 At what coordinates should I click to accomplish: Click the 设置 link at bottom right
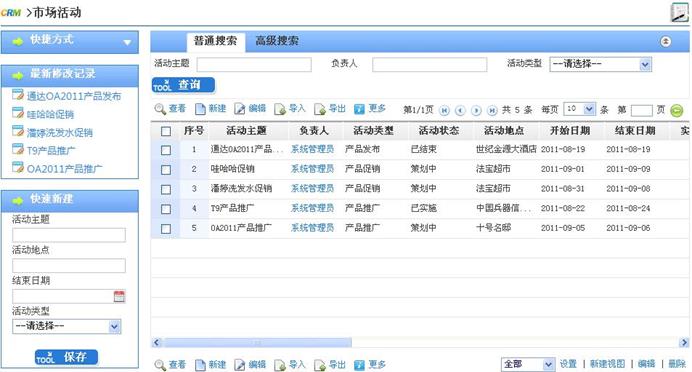pyautogui.click(x=568, y=364)
